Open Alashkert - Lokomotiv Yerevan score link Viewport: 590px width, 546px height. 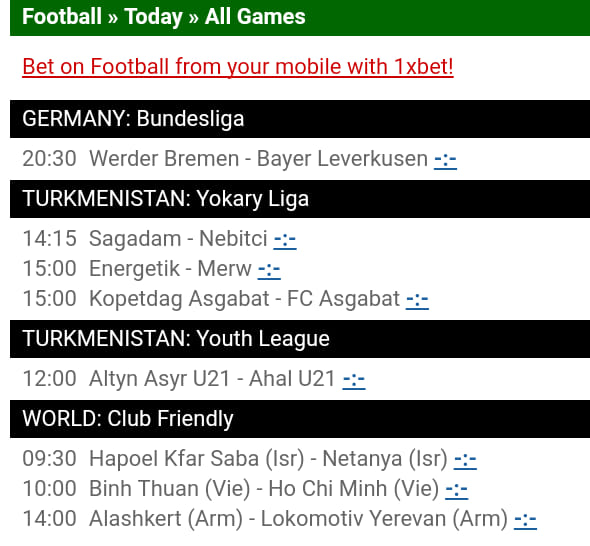pos(525,520)
